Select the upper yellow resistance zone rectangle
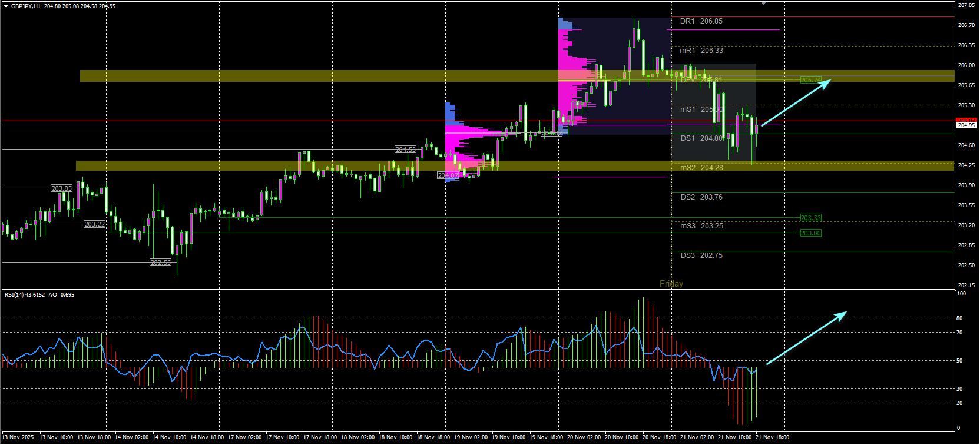This screenshot has width=980, height=445. tap(517, 76)
